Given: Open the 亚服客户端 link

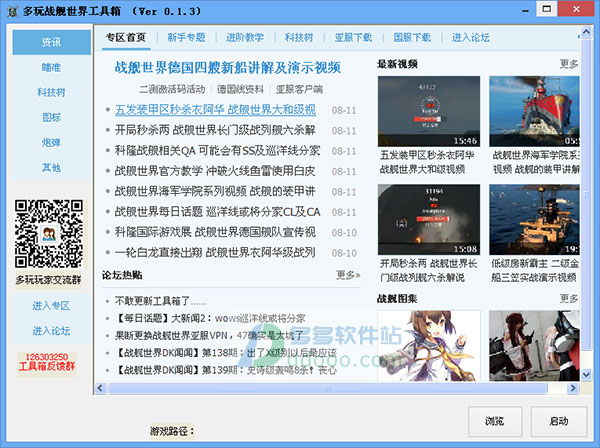Looking at the screenshot, I should pyautogui.click(x=299, y=90).
